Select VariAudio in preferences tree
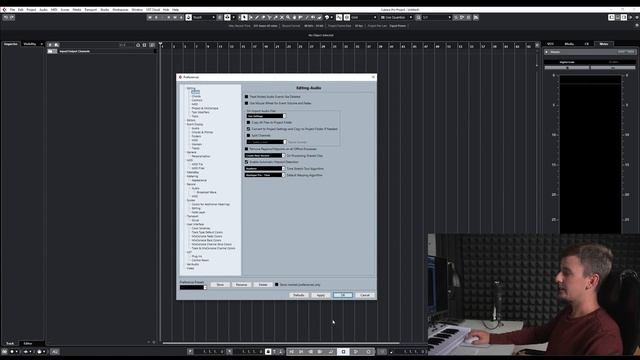Screen dimensions: 640x360 [193, 264]
